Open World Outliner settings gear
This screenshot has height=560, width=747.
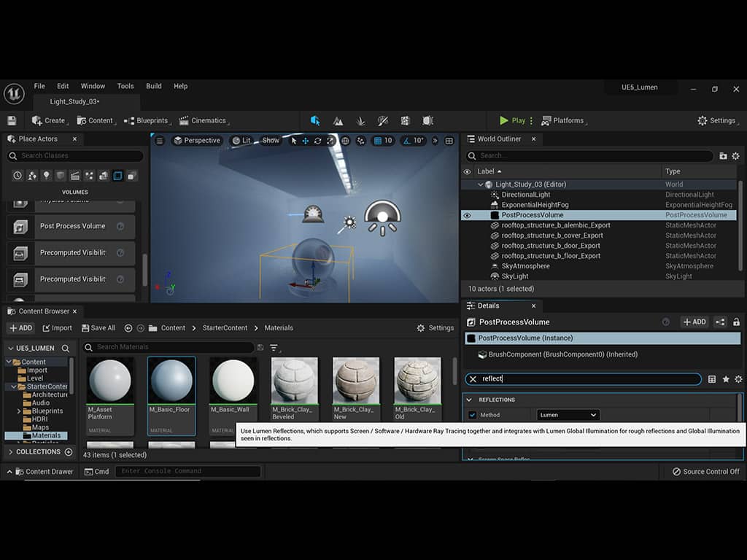point(735,156)
